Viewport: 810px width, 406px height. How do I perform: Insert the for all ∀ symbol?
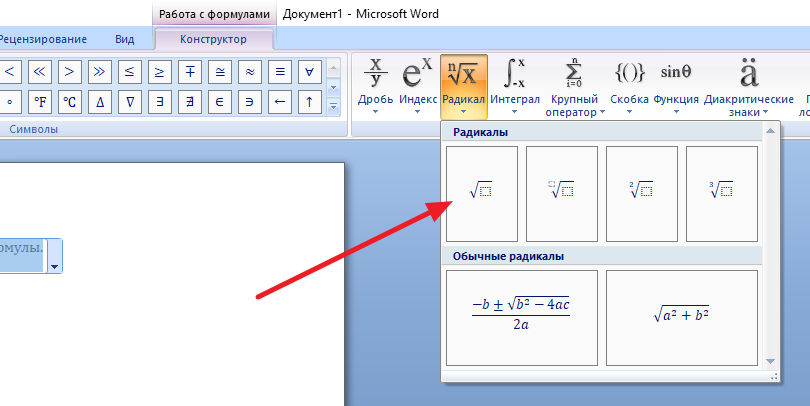pos(310,71)
